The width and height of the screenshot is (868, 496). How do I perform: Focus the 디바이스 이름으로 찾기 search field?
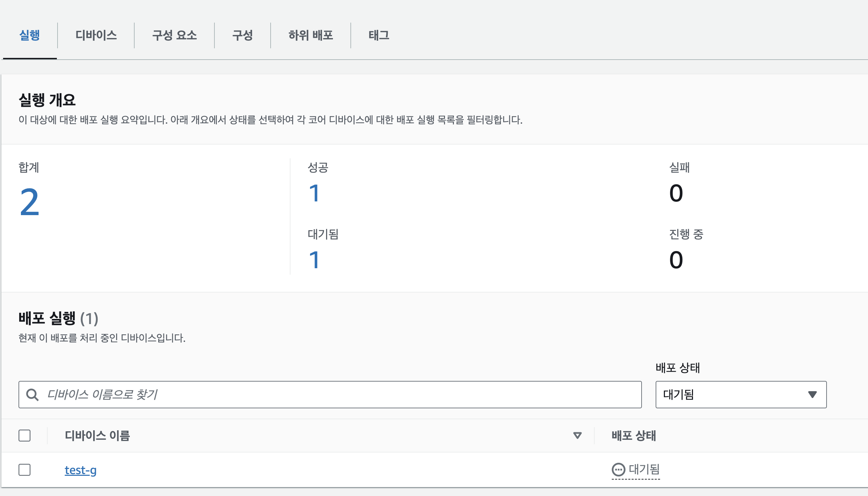tap(330, 395)
